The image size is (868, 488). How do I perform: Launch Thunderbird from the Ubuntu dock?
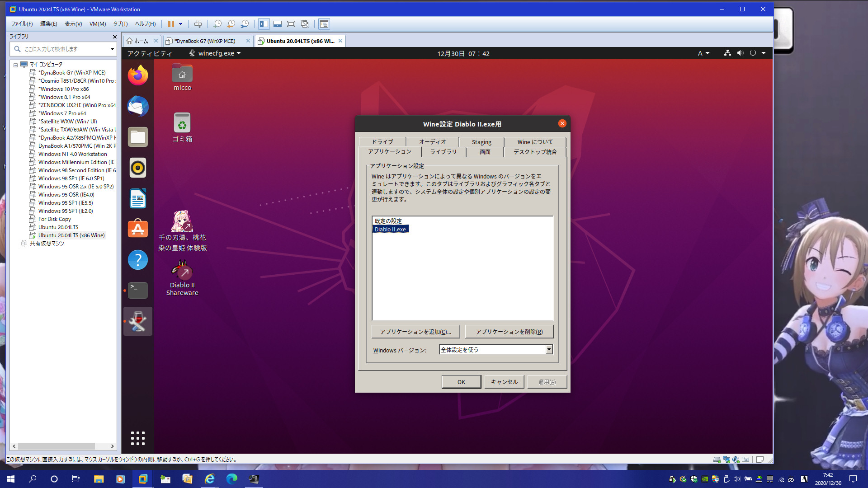pos(138,106)
